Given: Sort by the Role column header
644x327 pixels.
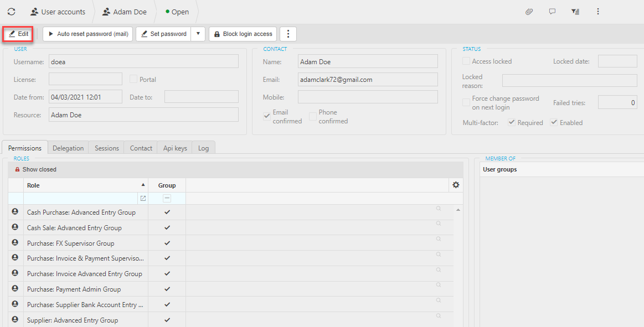Looking at the screenshot, I should coord(86,185).
